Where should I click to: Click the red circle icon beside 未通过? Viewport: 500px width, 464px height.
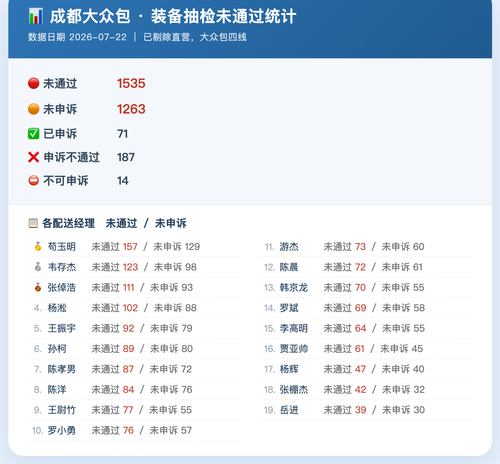33,83
